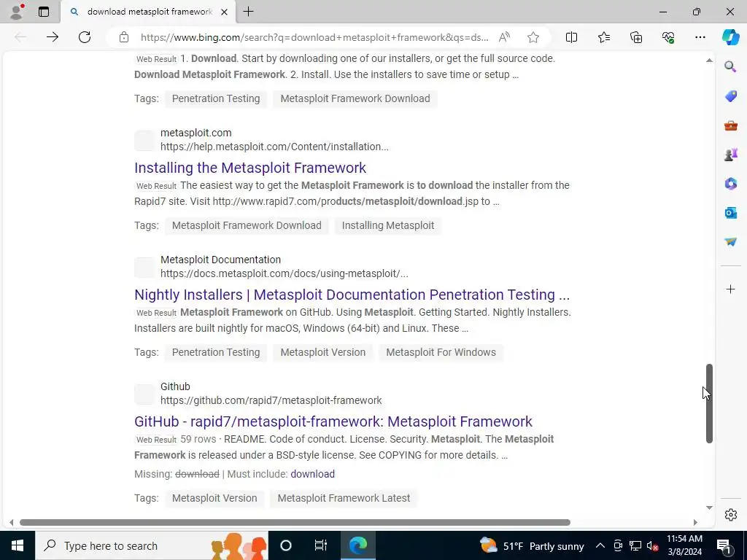Click help.metasploit.com installation URL
The image size is (747, 560).
tap(274, 147)
